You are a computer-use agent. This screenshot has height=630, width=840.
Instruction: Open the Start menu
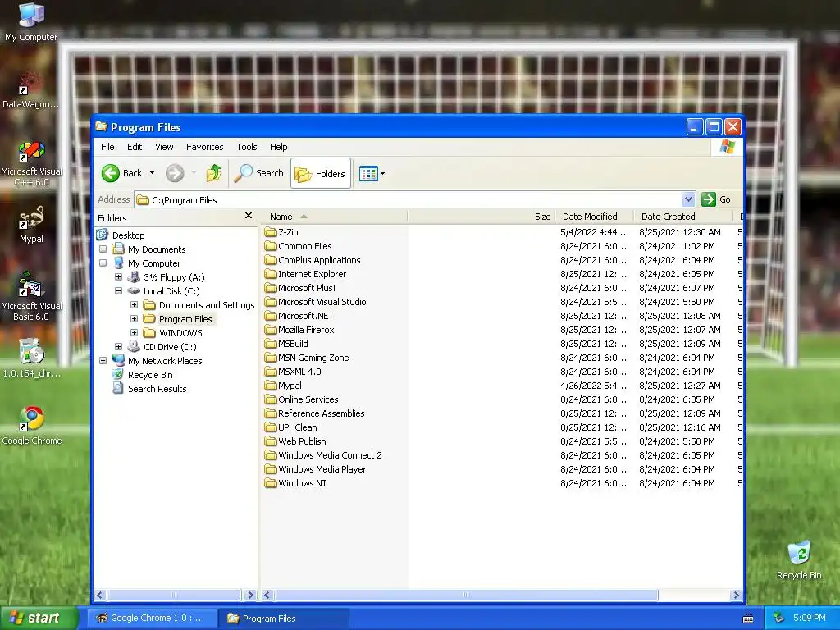click(x=39, y=619)
